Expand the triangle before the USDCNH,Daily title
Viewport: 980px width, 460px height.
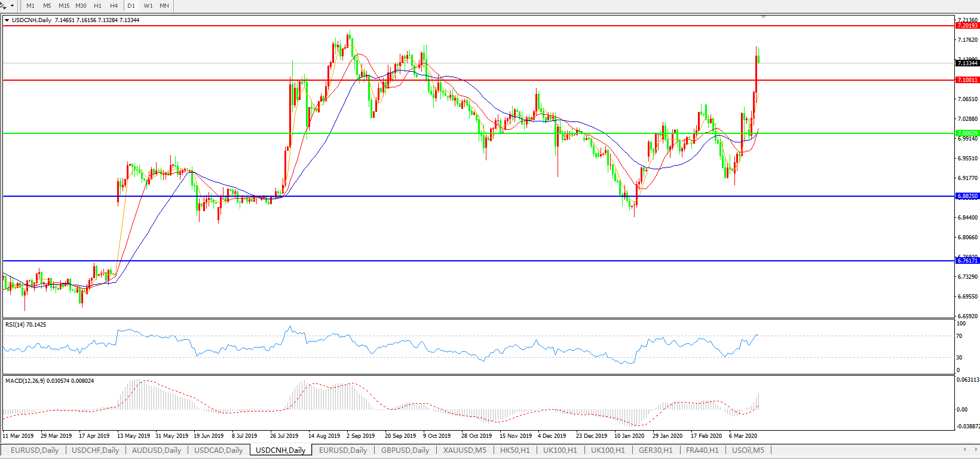[7, 20]
